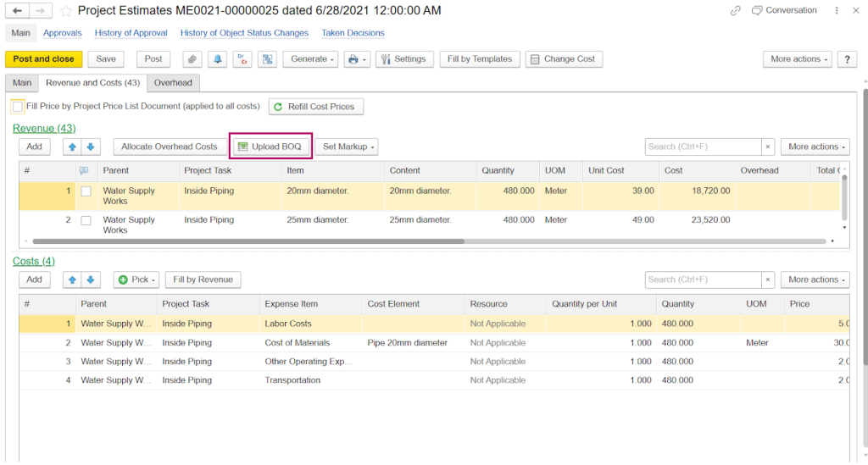The height and width of the screenshot is (465, 868).
Task: Open the three-dot window menu
Action: 837,10
